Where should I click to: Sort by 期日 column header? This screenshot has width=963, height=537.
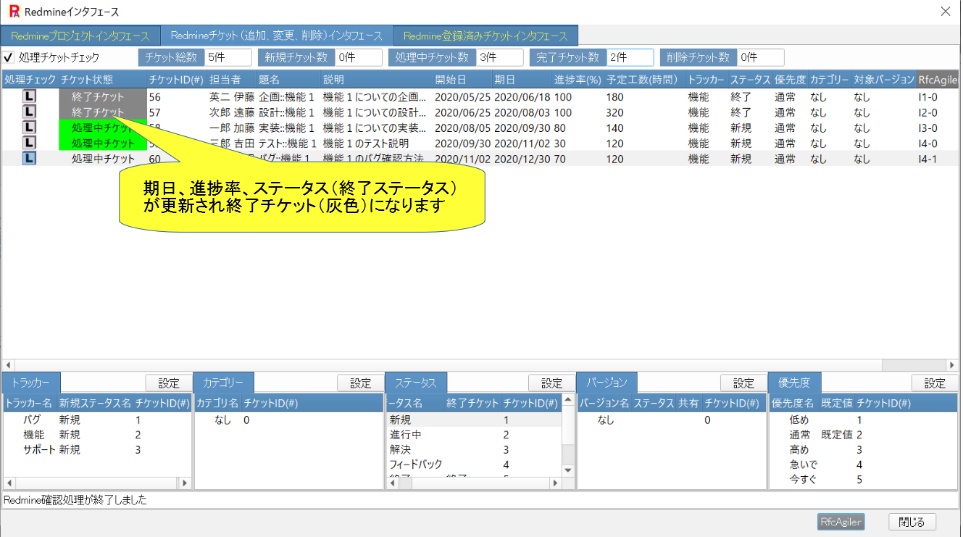pyautogui.click(x=504, y=80)
